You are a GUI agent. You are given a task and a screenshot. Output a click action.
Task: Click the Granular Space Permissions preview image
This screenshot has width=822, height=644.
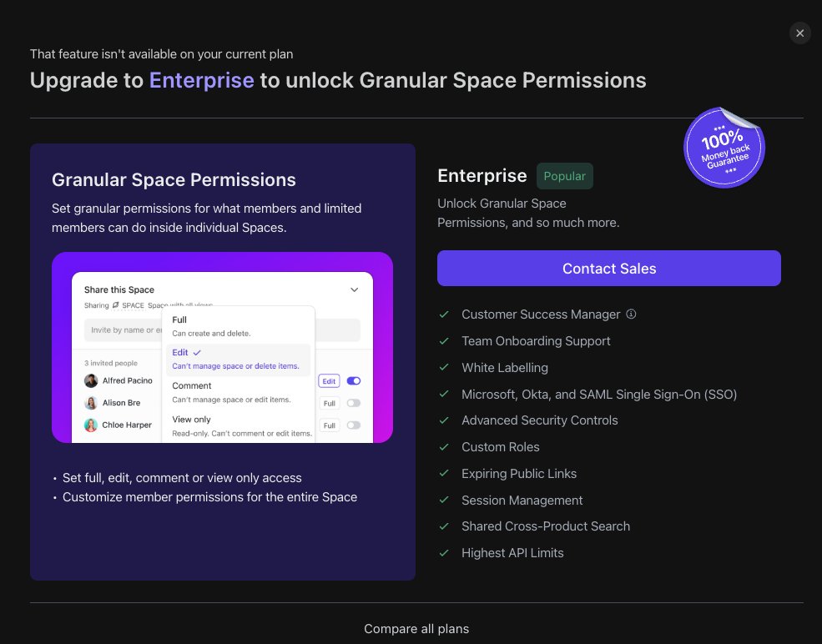[x=222, y=347]
